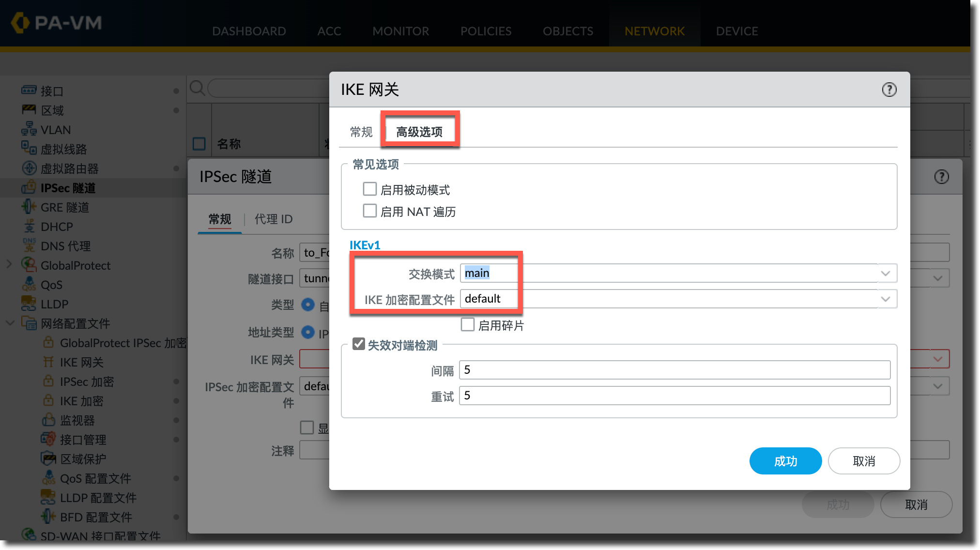Open the GlobalProtect sidebar icon

pyautogui.click(x=29, y=265)
